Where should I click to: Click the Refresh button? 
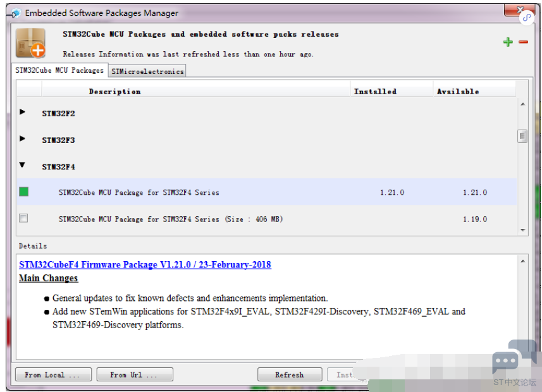290,375
